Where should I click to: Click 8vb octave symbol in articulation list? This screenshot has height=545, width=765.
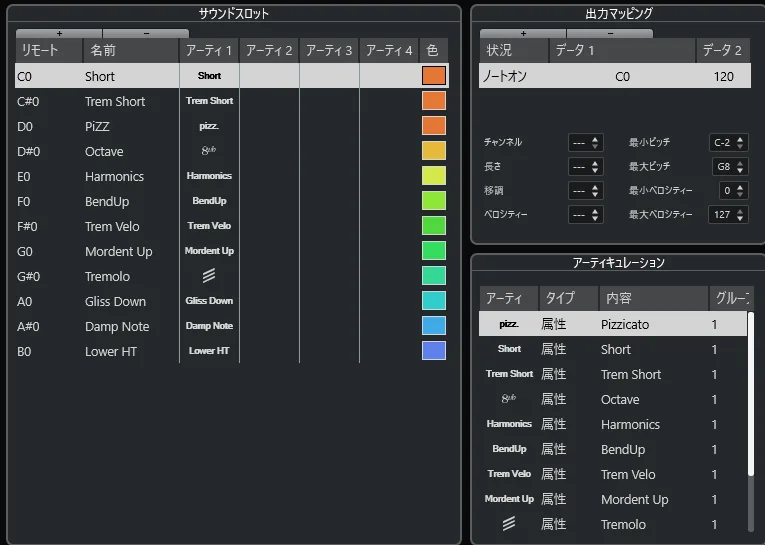[509, 399]
